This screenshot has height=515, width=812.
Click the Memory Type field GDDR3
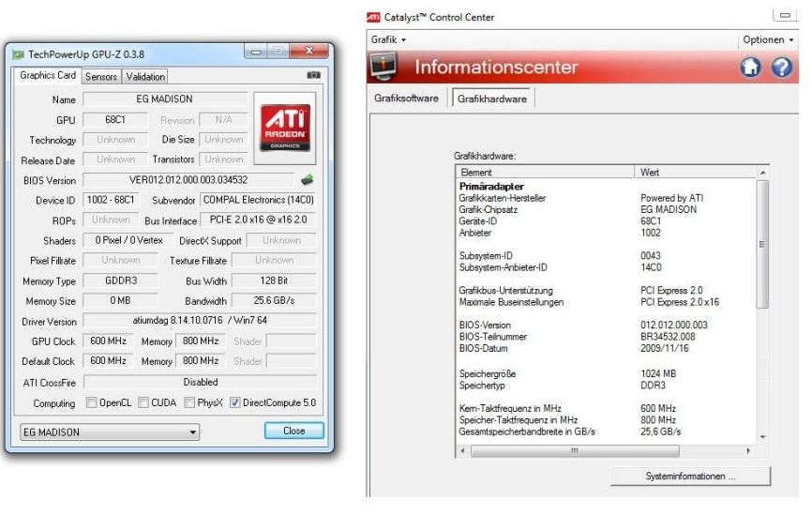[121, 280]
